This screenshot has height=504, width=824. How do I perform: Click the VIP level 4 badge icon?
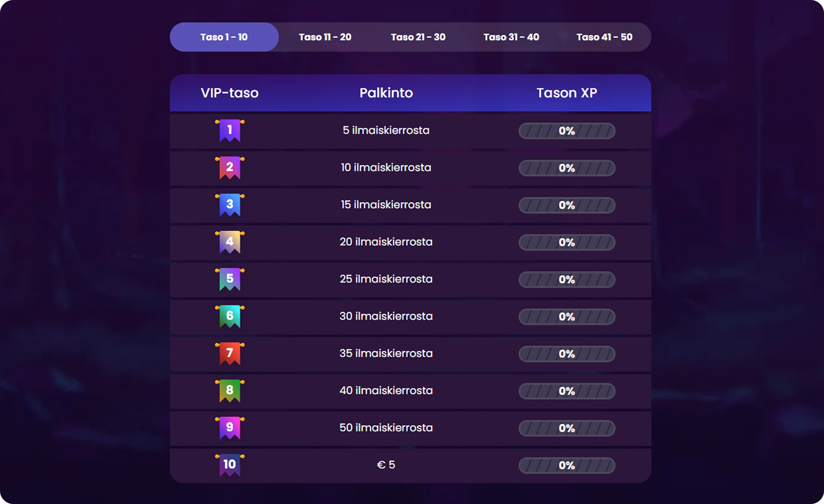(230, 242)
